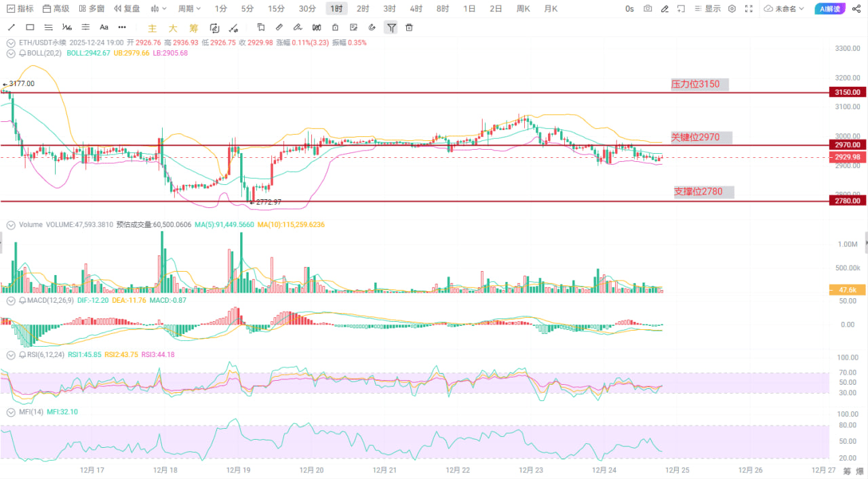
Task: Click the 大 overlay button
Action: tap(173, 28)
